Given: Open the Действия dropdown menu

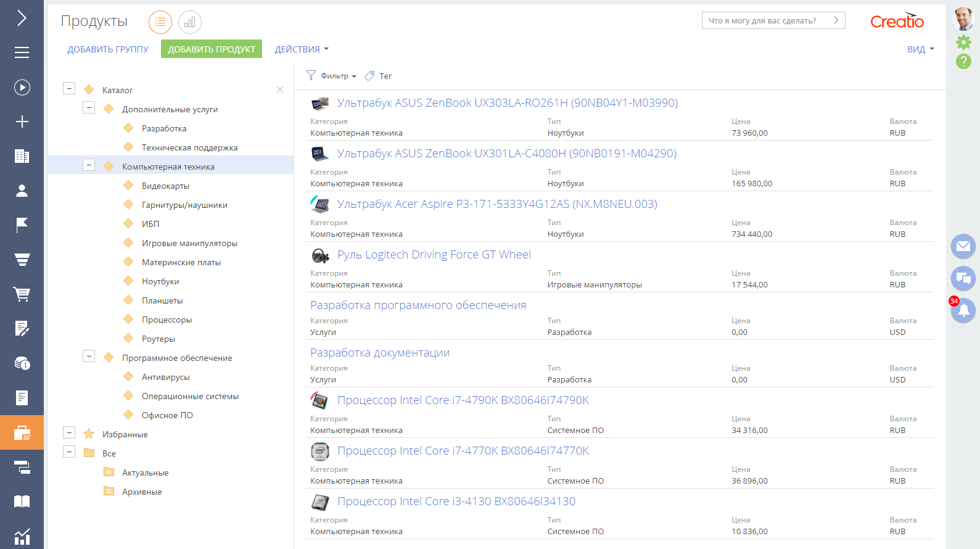Looking at the screenshot, I should (302, 49).
